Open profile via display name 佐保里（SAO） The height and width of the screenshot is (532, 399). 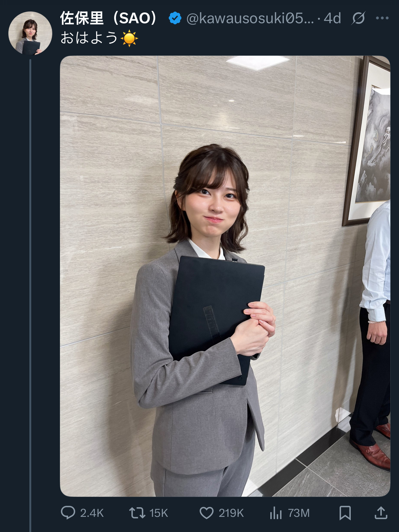[109, 18]
